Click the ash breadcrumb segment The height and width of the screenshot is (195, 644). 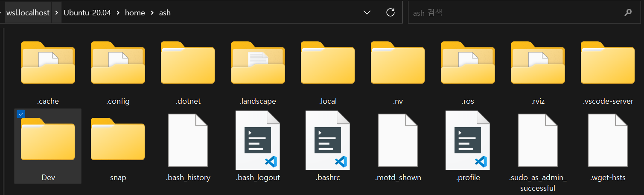pos(165,13)
